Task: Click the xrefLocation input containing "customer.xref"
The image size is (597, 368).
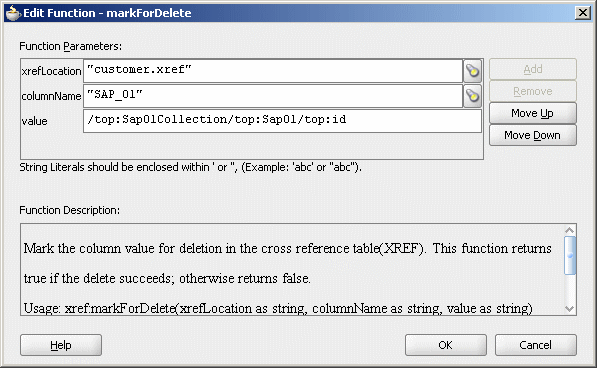Action: [273, 71]
